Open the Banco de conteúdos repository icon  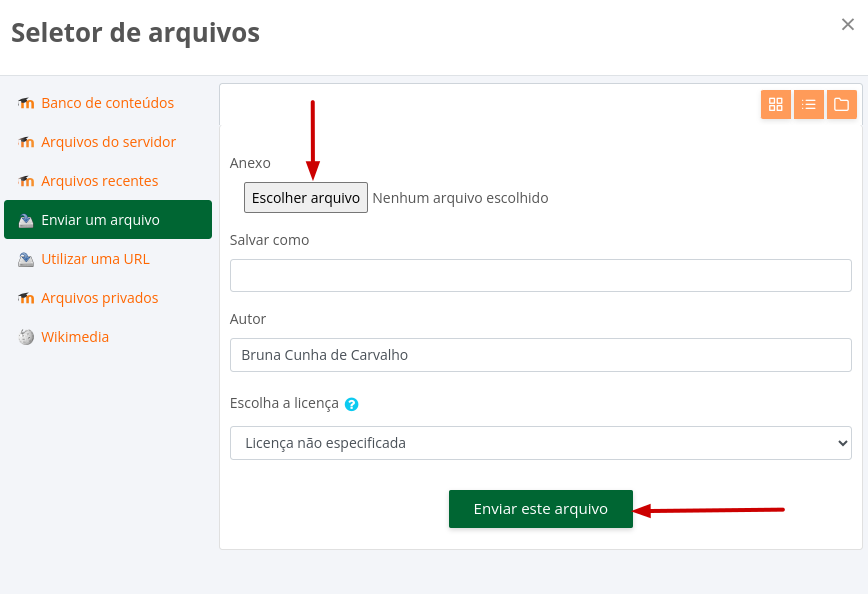click(26, 103)
